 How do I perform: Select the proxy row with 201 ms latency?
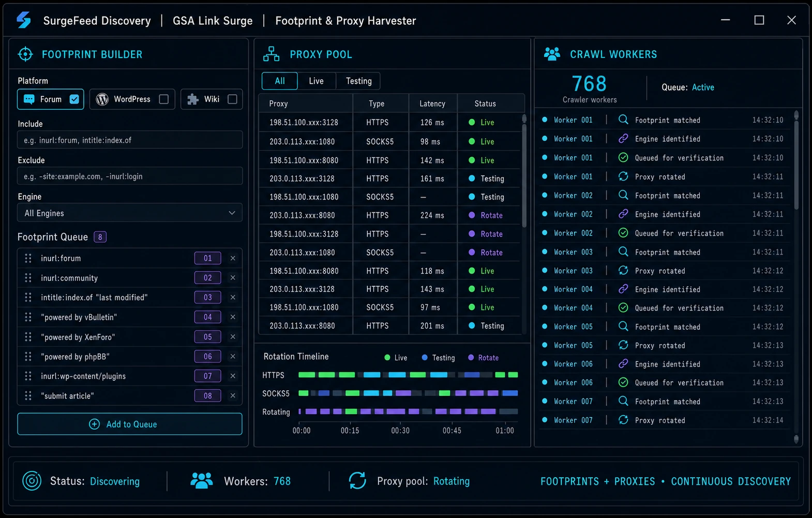(x=389, y=325)
